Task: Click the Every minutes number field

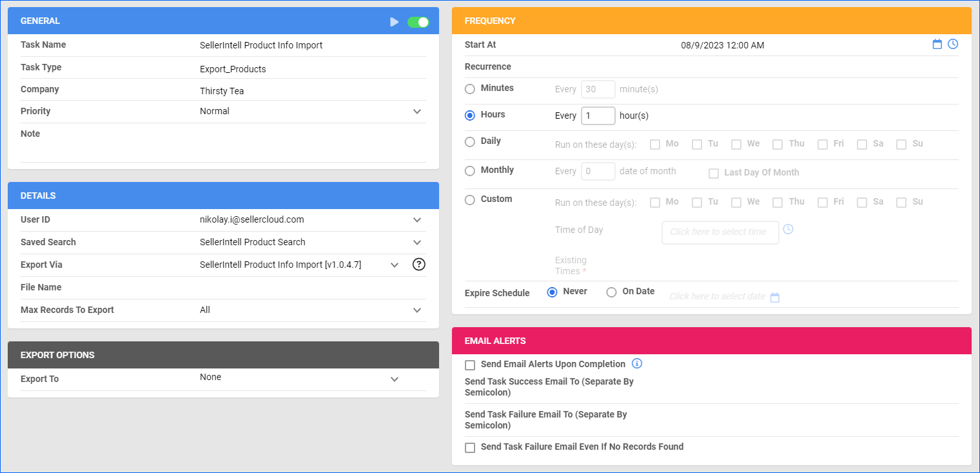Action: coord(598,89)
